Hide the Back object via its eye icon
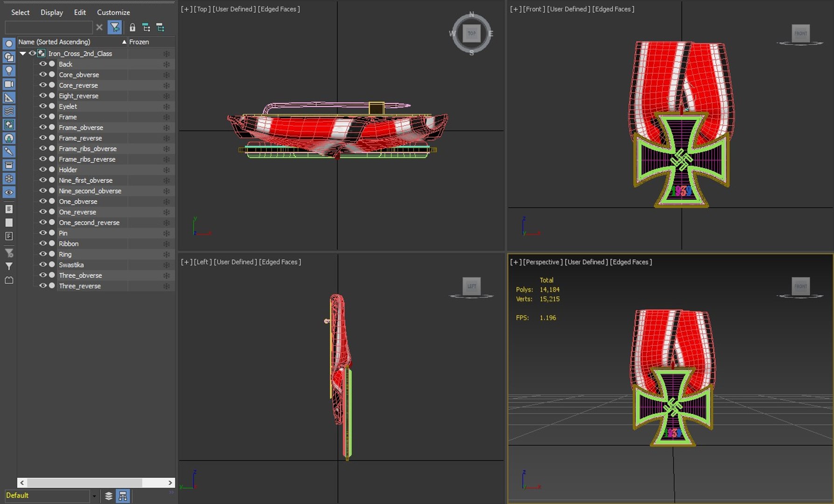The image size is (834, 504). pyautogui.click(x=43, y=64)
